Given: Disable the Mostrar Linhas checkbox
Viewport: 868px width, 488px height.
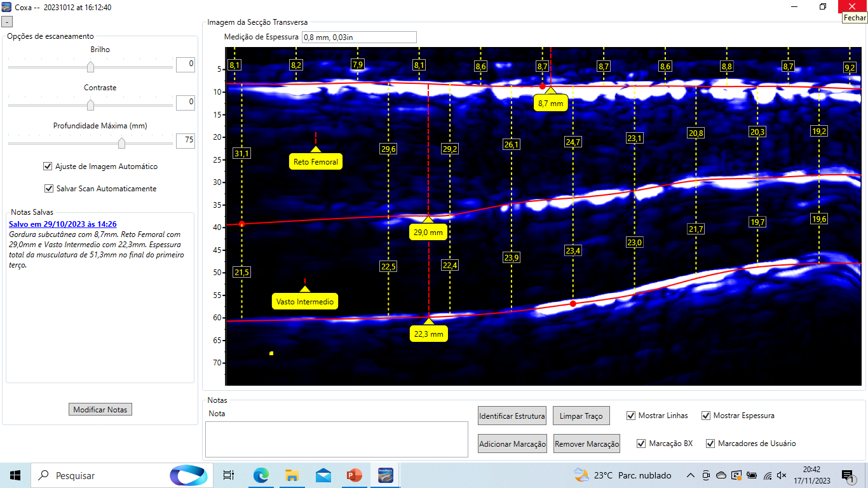Looking at the screenshot, I should click(631, 416).
